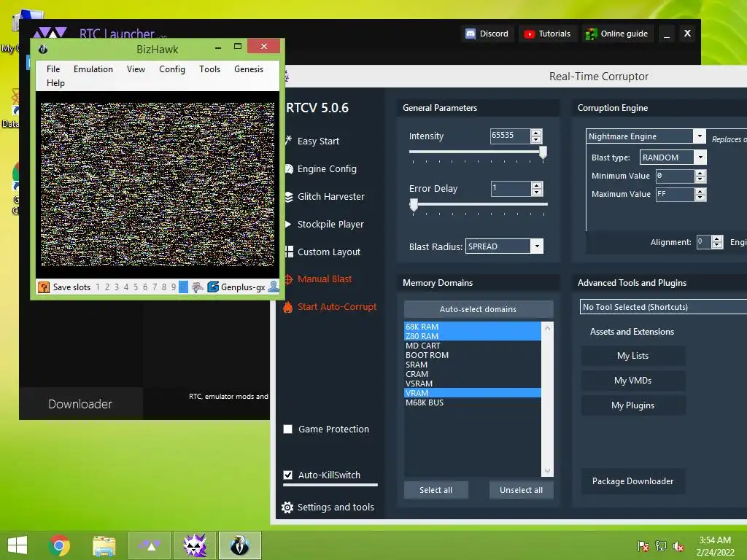Viewport: 747px width, 560px height.
Task: Open the Tools menu in BizHawk
Action: (x=209, y=69)
